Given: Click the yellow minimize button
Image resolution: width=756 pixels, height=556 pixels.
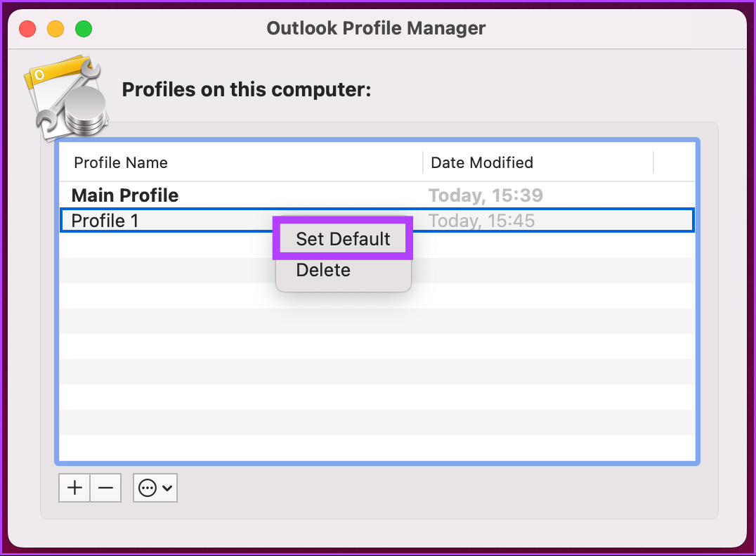Looking at the screenshot, I should [55, 29].
